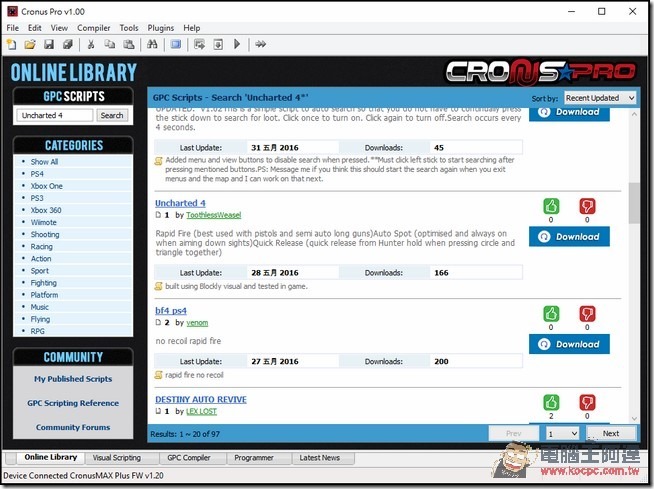Click the Search button
Image resolution: width=654 pixels, height=489 pixels.
[112, 116]
